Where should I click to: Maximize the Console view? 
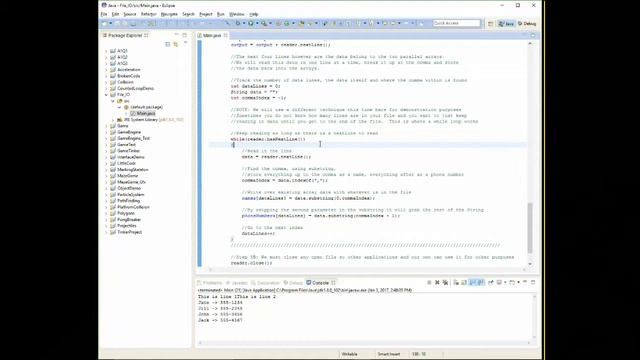[x=533, y=282]
